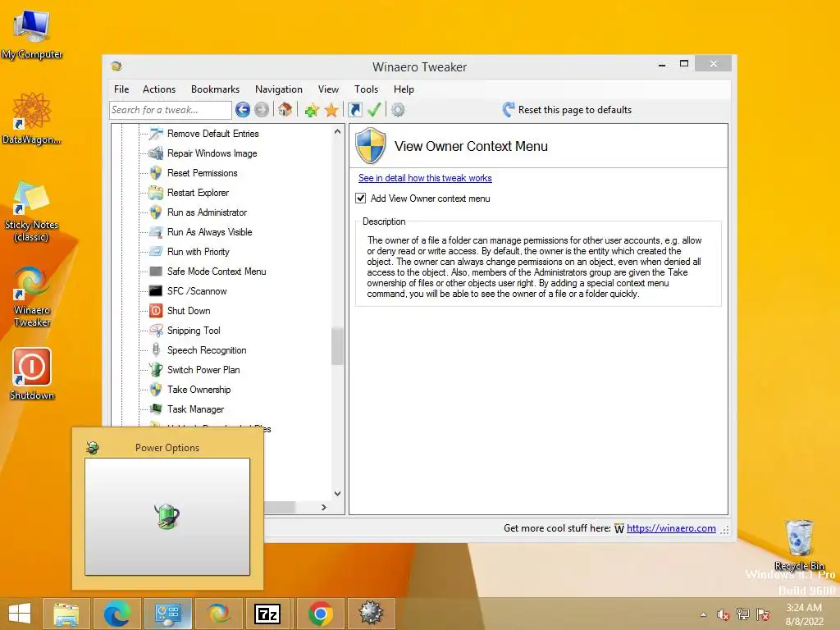
Task: Click the Snipping Tool scissors icon
Action: pos(156,331)
